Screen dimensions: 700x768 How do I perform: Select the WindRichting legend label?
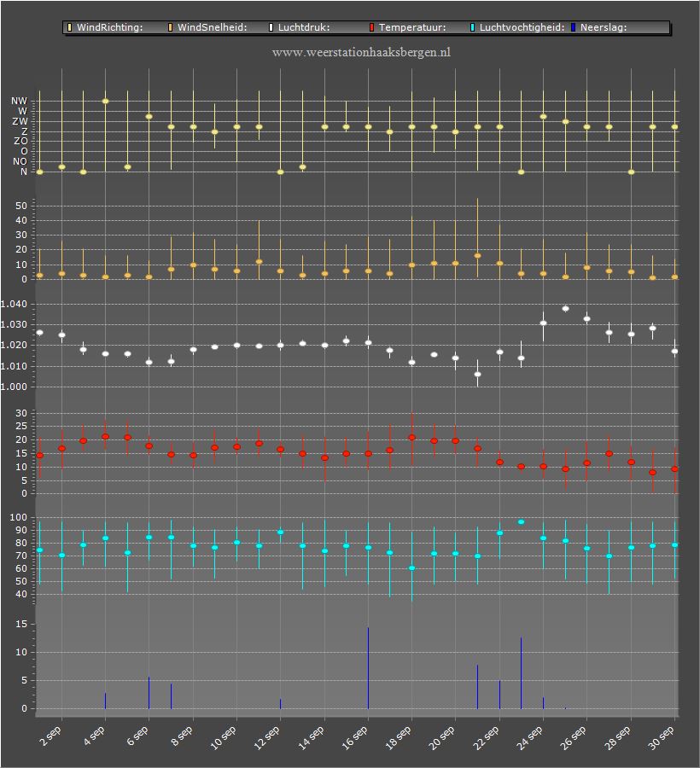click(110, 27)
